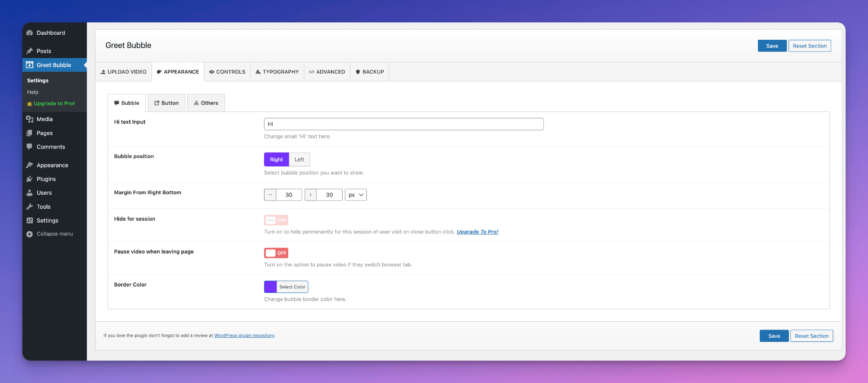Click the Users person icon
868x383 pixels.
point(30,193)
